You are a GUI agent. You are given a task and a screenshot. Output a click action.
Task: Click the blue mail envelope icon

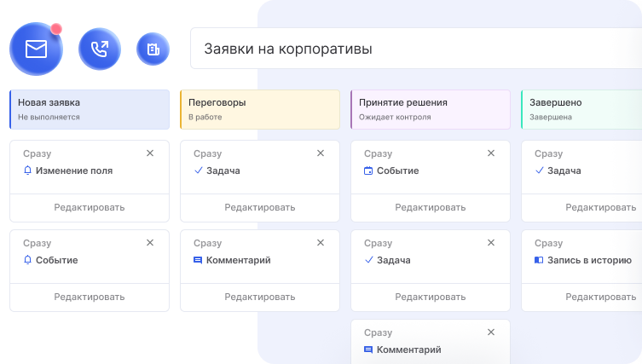click(36, 49)
